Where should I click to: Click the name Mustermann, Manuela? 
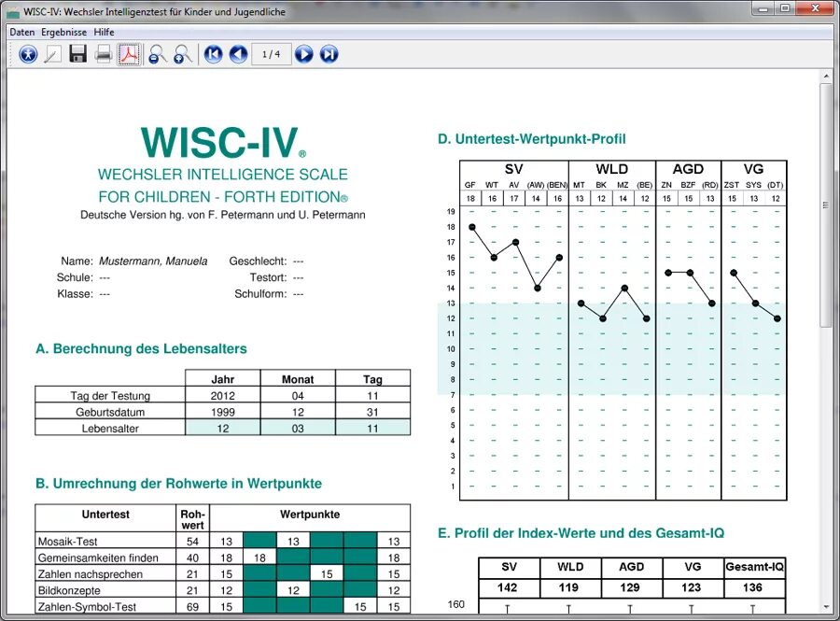click(153, 261)
